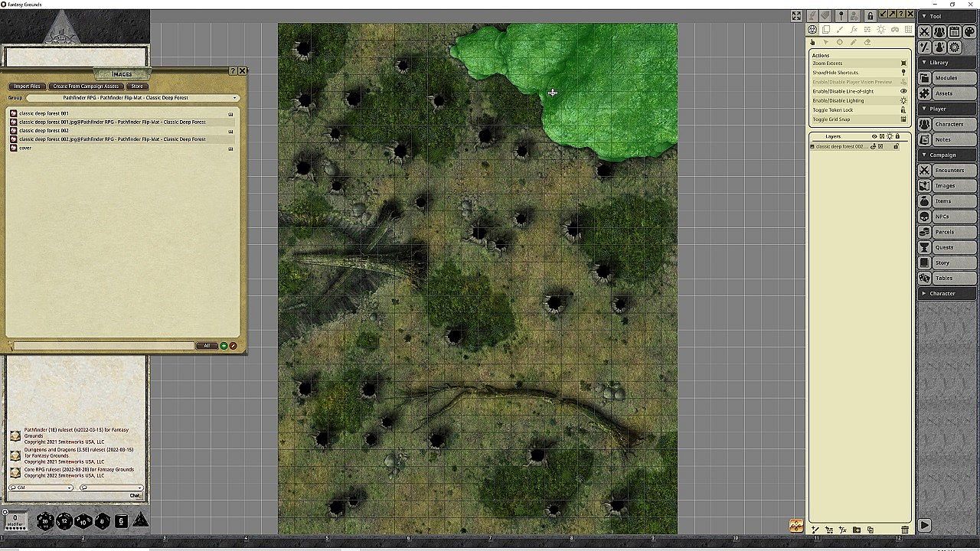Toggle Enable/Disable Line-of-sight
This screenshot has height=551, width=980.
(x=859, y=91)
